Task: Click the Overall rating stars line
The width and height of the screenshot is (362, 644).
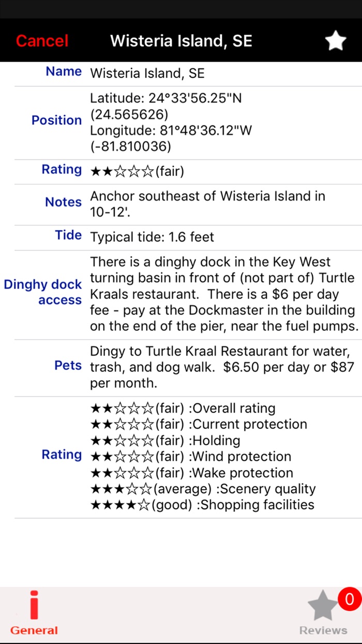Action: (x=183, y=408)
